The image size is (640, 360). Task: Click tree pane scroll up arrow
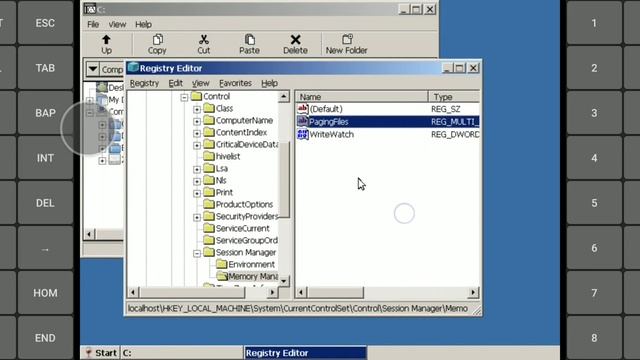[284, 96]
